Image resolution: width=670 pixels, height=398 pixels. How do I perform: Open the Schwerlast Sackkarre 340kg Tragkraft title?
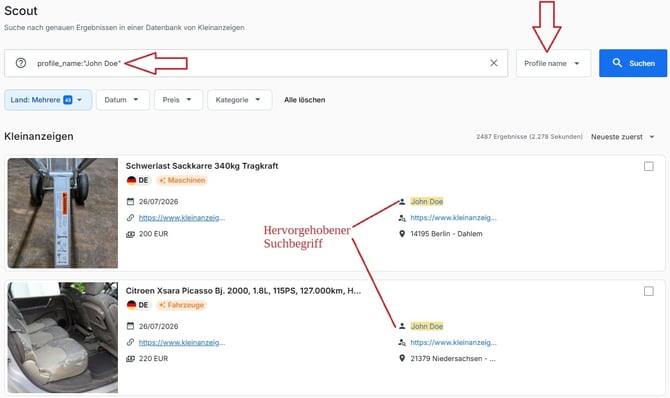click(x=202, y=166)
